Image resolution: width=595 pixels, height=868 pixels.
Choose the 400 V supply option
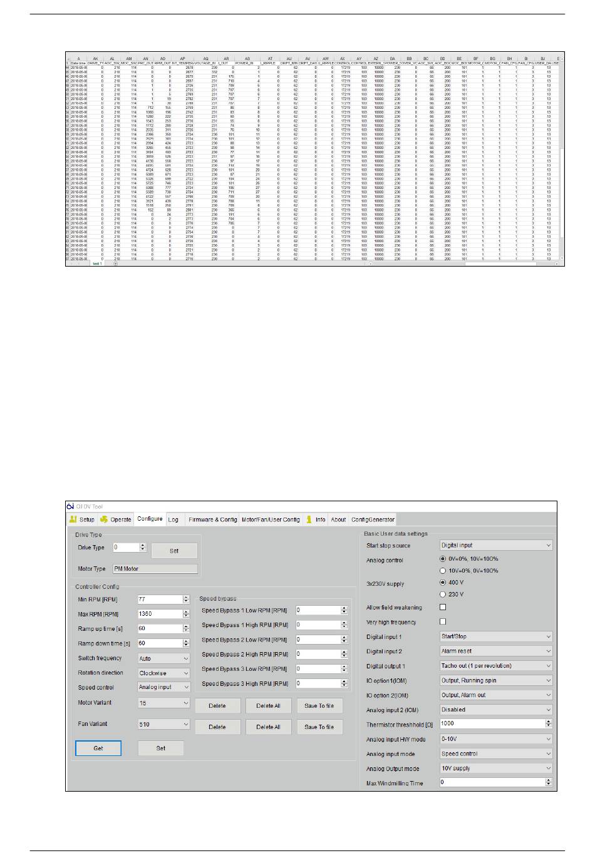(x=443, y=583)
